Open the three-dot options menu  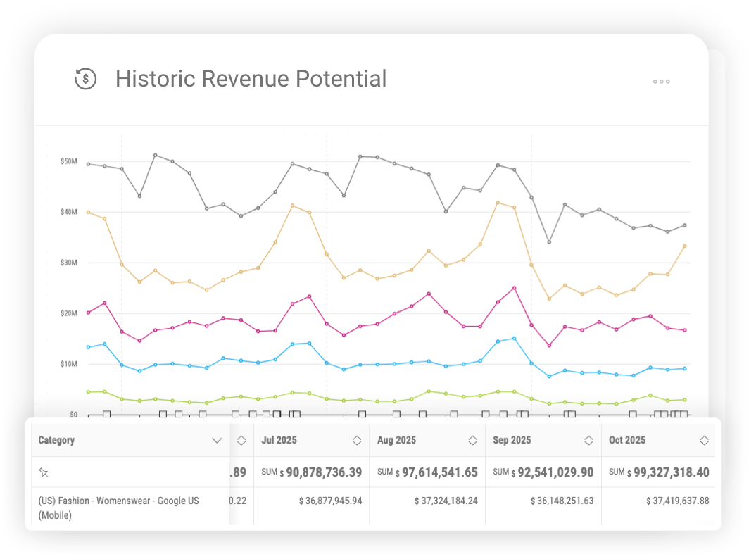point(661,81)
